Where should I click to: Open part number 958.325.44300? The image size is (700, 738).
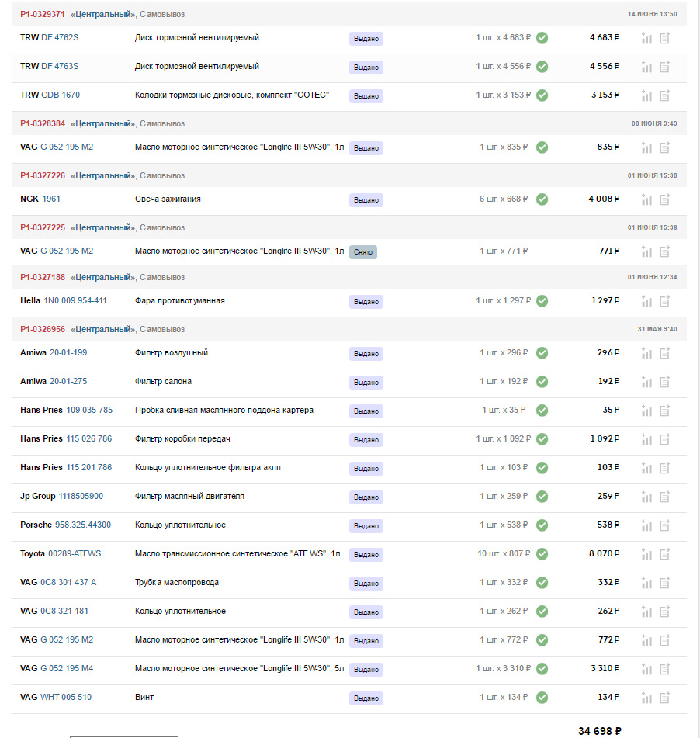click(x=83, y=525)
